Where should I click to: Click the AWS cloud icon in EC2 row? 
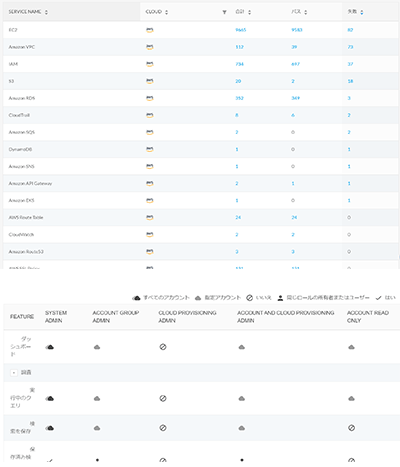(150, 30)
